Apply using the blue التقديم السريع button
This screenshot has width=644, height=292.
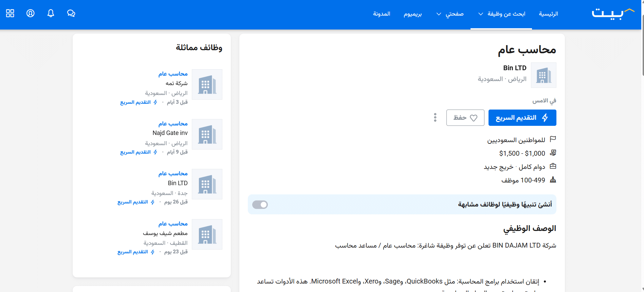pyautogui.click(x=522, y=118)
